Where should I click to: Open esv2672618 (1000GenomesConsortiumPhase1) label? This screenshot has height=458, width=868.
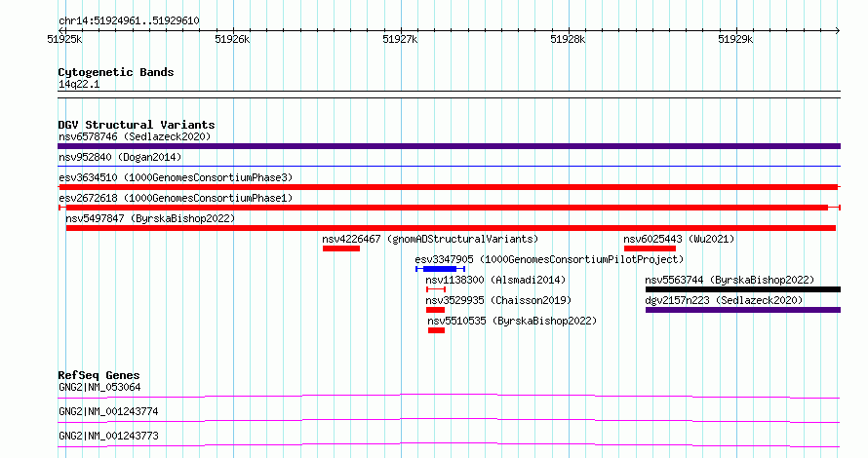[176, 198]
